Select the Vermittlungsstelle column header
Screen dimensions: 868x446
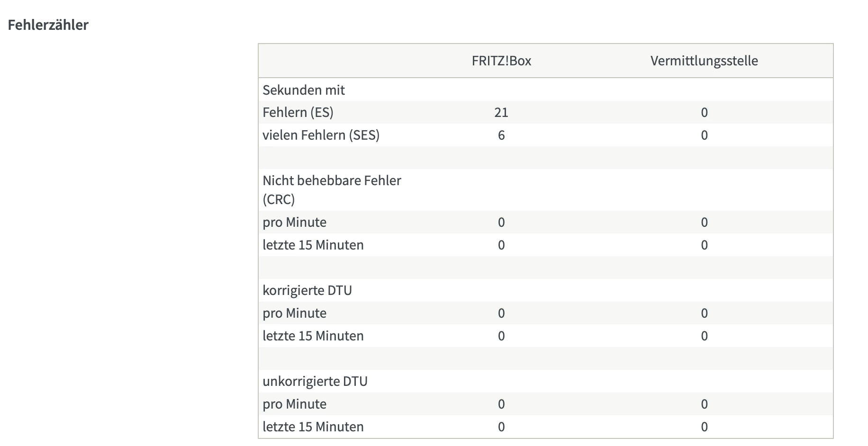click(x=704, y=61)
